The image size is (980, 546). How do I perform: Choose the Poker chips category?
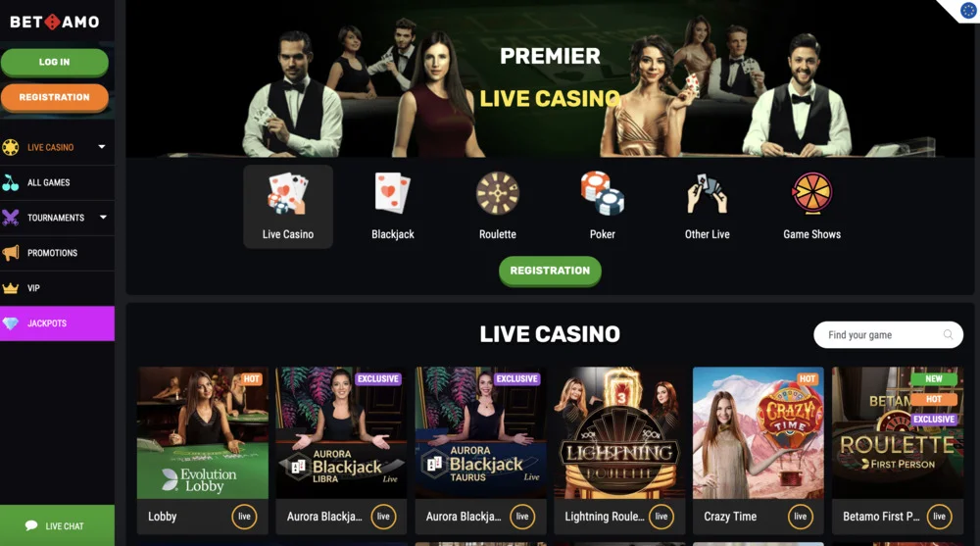603,193
